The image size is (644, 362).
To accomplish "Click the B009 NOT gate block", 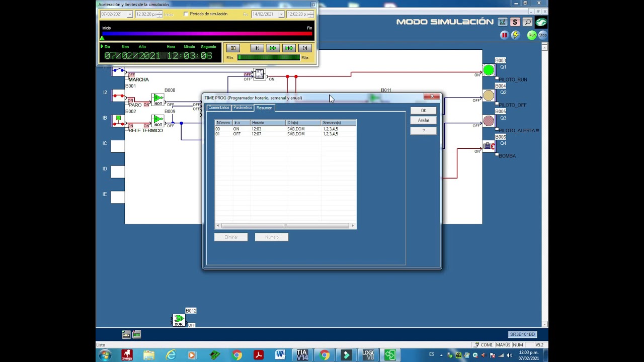I will coord(158,121).
